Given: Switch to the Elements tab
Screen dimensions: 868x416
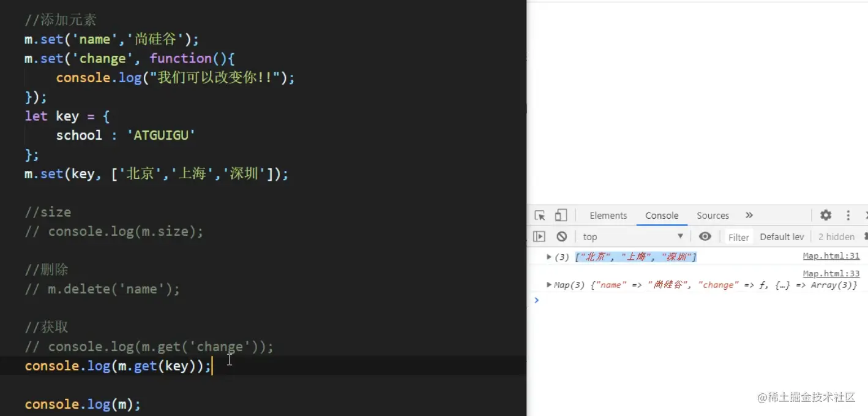Looking at the screenshot, I should tap(608, 215).
